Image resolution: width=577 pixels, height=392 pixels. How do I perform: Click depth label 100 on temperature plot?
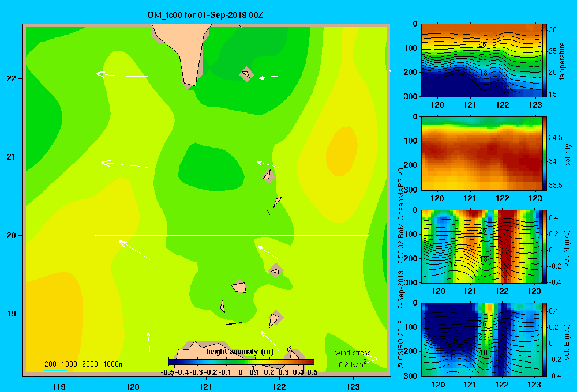[x=410, y=48]
